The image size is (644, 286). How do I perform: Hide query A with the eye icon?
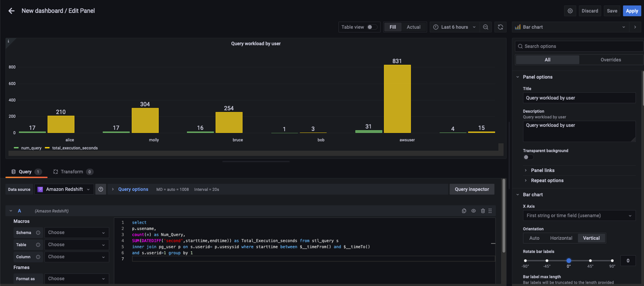click(x=473, y=211)
